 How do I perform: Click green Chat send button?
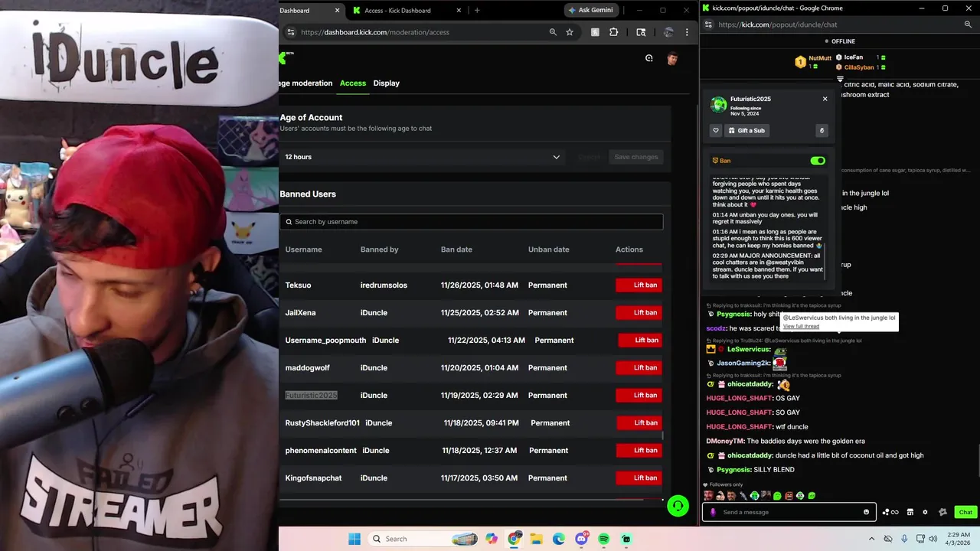click(965, 512)
